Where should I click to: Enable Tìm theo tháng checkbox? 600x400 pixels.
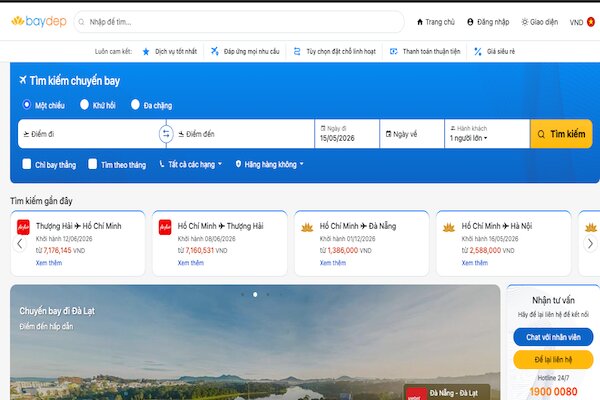click(x=92, y=164)
